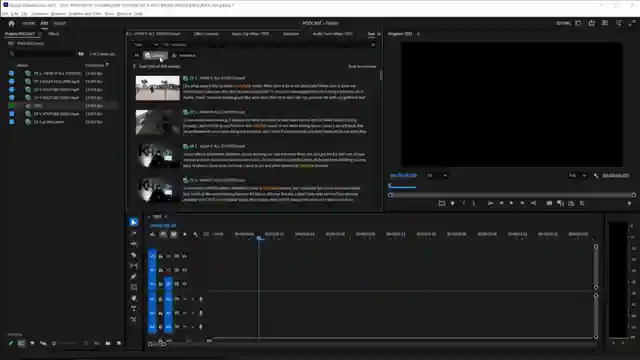
Task: Export a frame with camera icon
Action: pyautogui.click(x=549, y=203)
